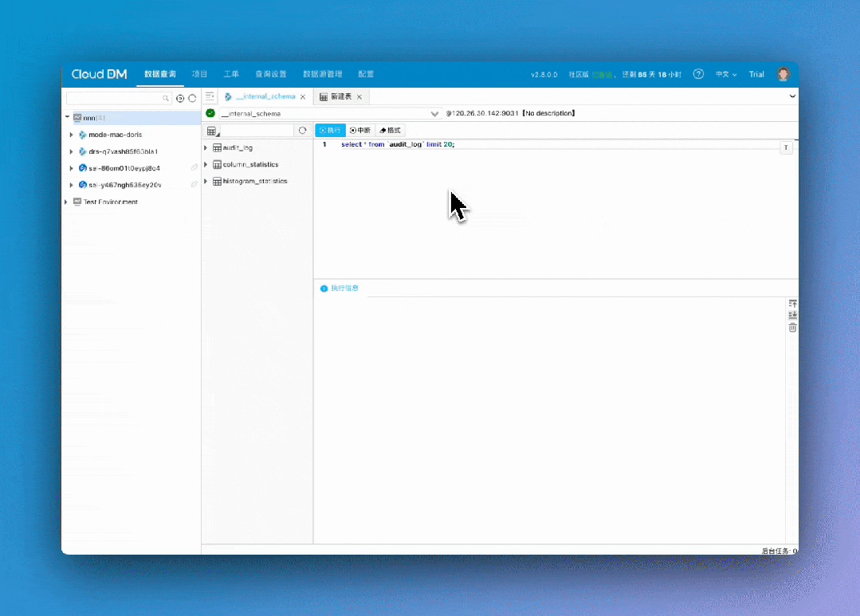Click the scroll-to-top icon in results panel

[792, 304]
